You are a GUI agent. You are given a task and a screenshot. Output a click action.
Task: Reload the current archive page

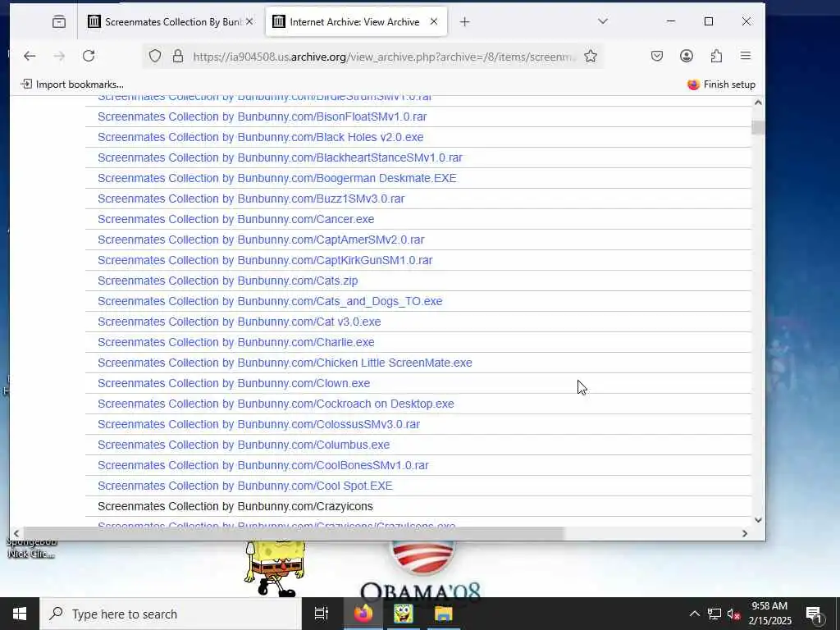(x=89, y=57)
